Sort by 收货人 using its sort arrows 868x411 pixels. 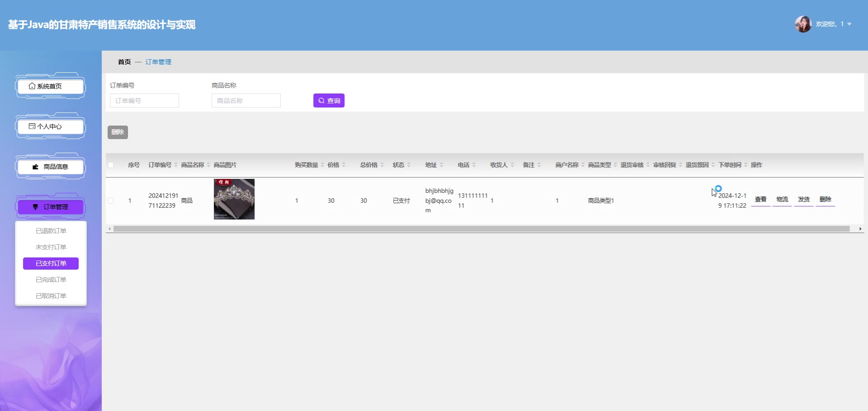pyautogui.click(x=512, y=165)
